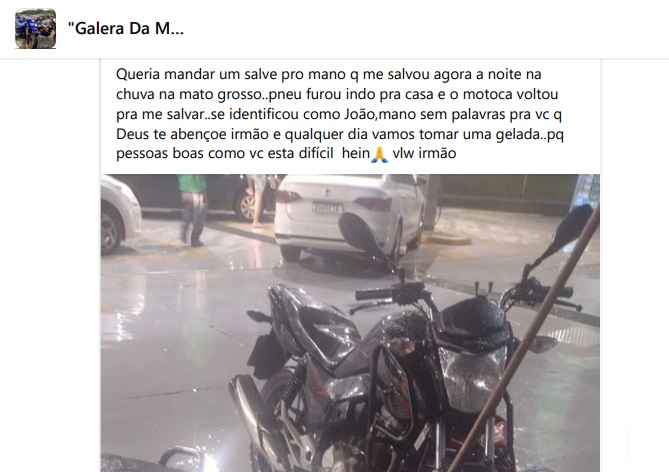This screenshot has width=669, height=472.
Task: Click the white sedan in the photo
Action: 350,216
